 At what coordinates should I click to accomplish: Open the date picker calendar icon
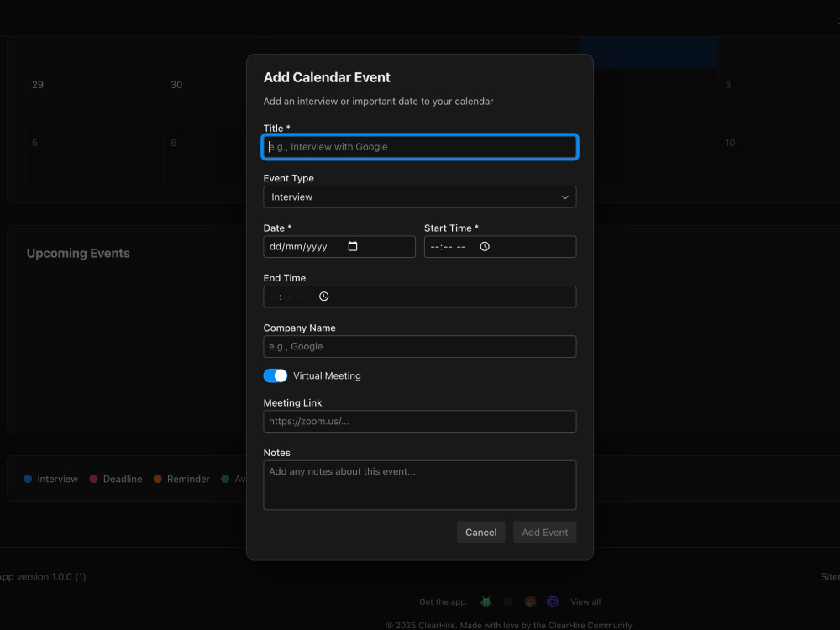tap(353, 246)
